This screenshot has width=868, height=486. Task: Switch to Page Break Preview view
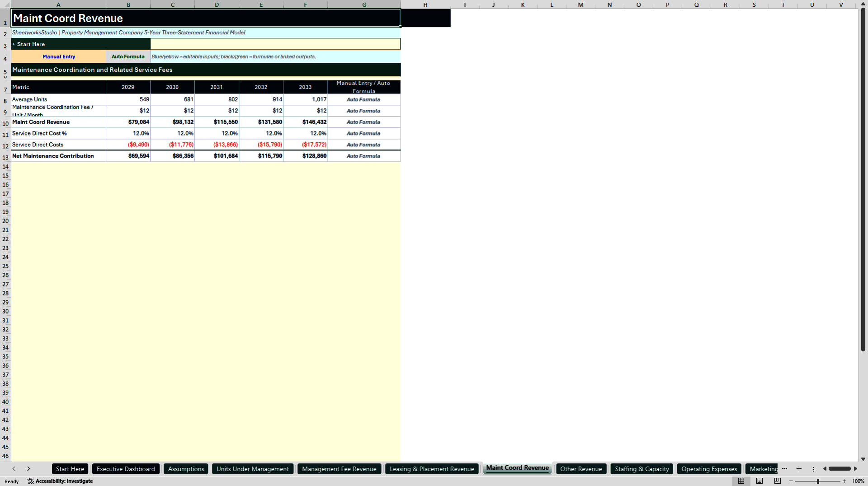(778, 481)
